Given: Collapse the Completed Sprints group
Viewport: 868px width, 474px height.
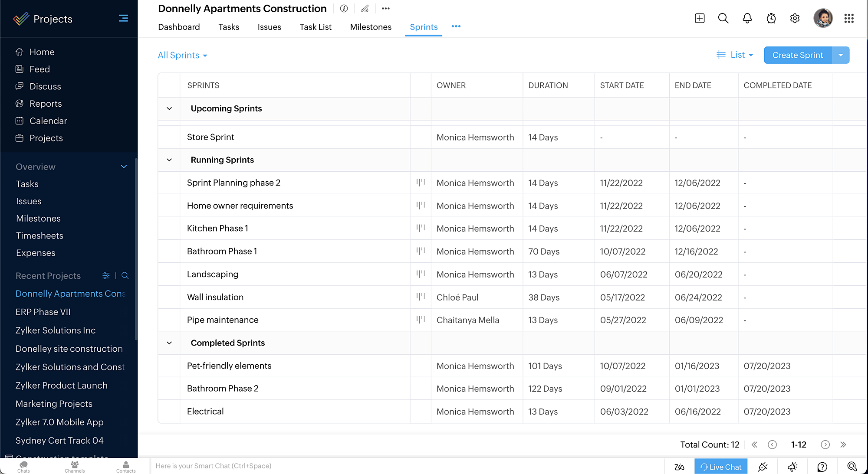Looking at the screenshot, I should [169, 343].
